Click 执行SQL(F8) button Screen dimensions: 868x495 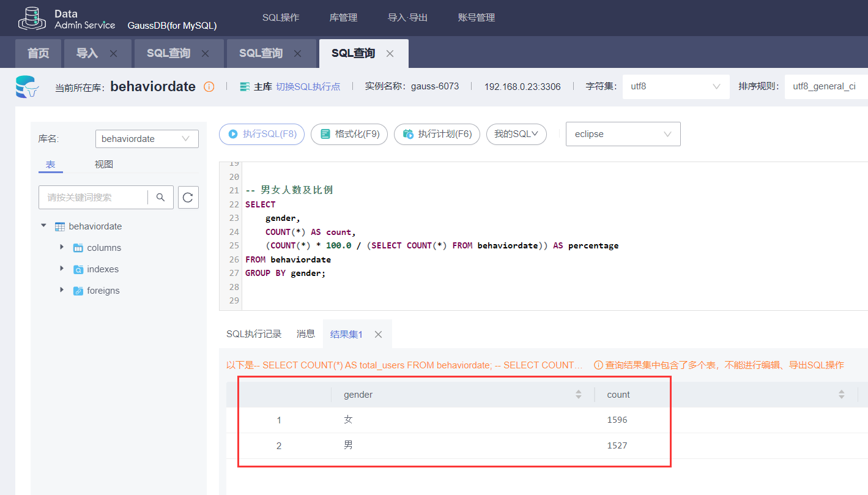[262, 134]
